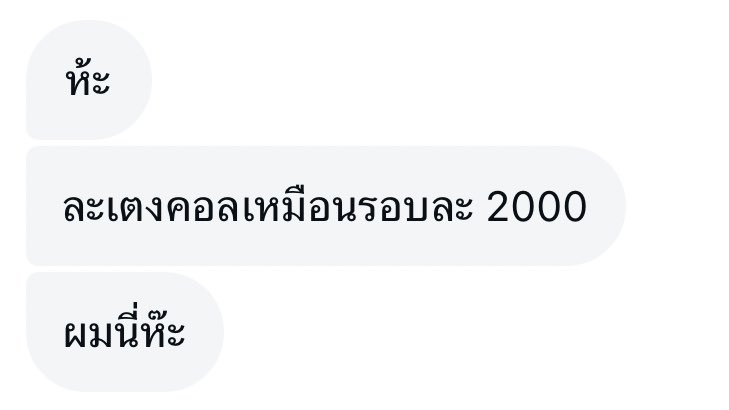Click the message bubble mentioning 2000
This screenshot has width=729, height=410.
(326, 206)
